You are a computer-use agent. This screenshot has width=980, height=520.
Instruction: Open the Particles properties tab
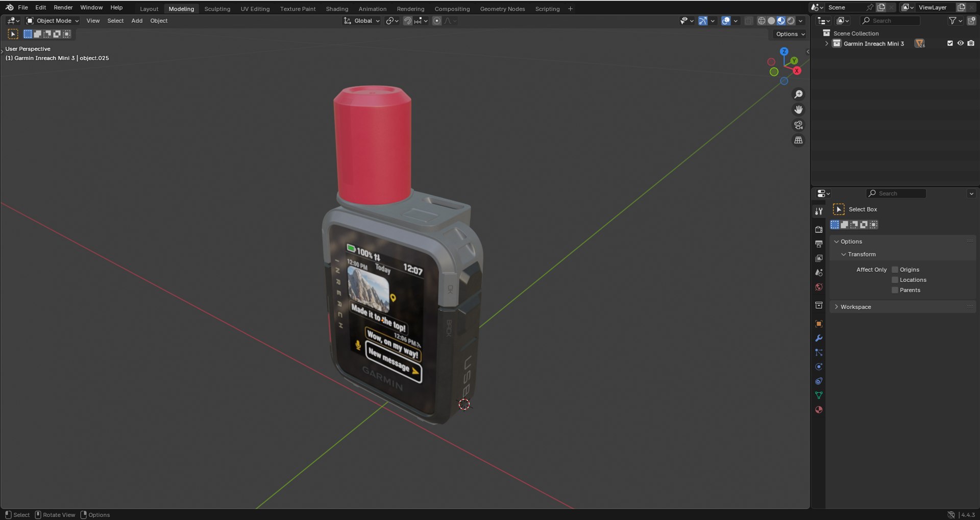point(819,352)
